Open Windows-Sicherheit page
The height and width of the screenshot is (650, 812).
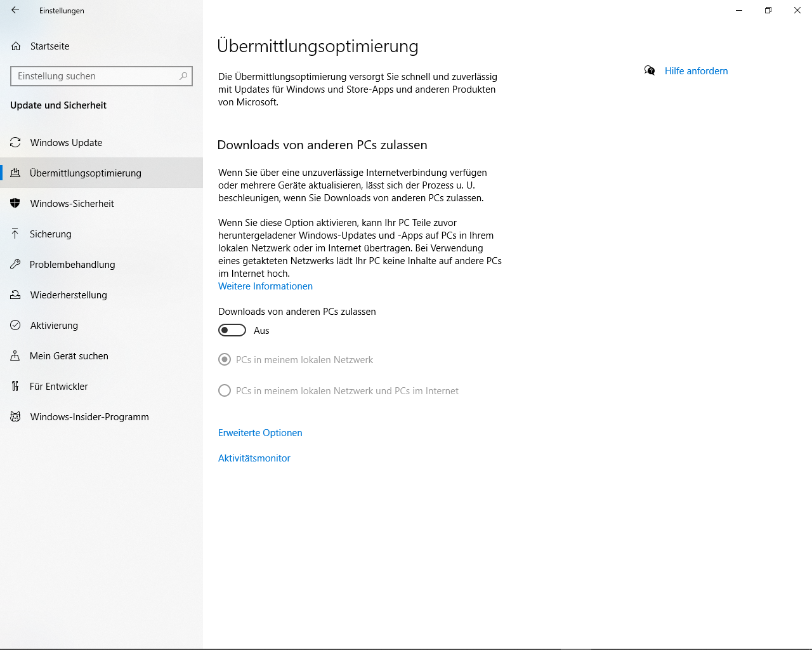tap(101, 203)
